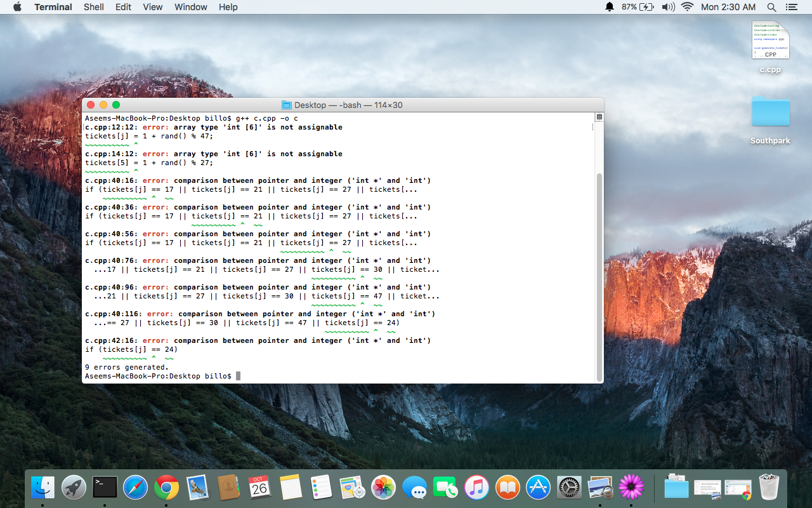Open the Shell menu
812x508 pixels.
pos(94,7)
